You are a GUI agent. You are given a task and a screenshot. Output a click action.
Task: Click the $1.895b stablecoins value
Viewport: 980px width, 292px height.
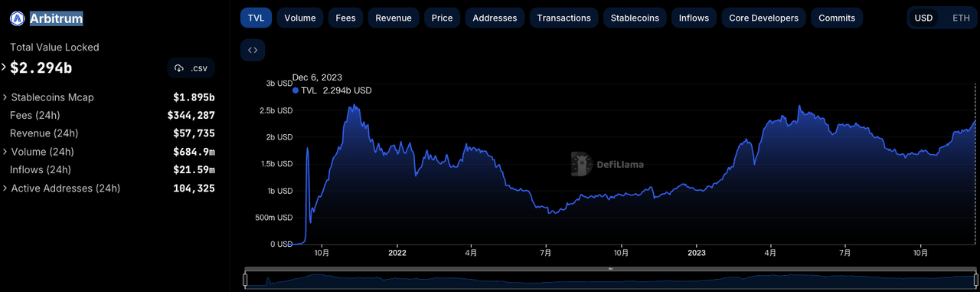194,97
